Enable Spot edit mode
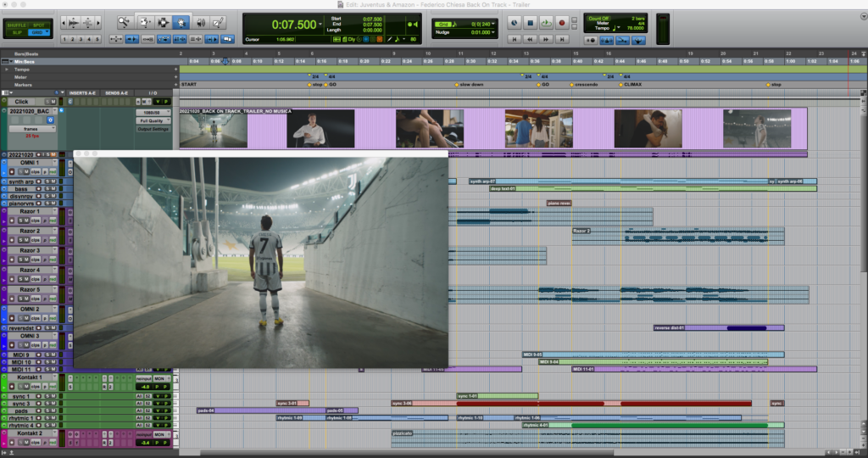 pos(39,25)
